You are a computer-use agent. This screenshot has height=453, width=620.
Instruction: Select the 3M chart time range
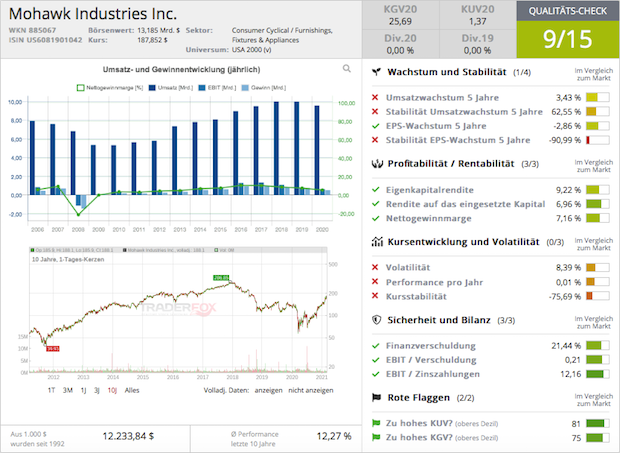click(x=68, y=390)
